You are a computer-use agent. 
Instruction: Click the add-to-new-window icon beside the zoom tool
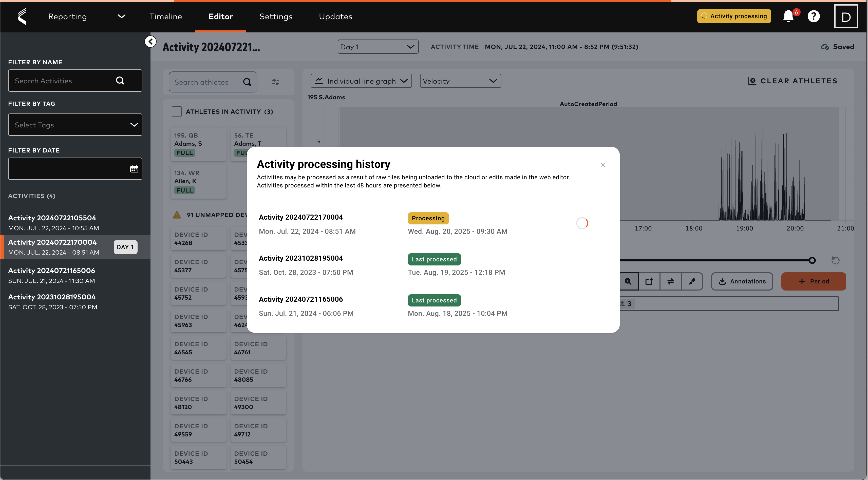point(649,281)
